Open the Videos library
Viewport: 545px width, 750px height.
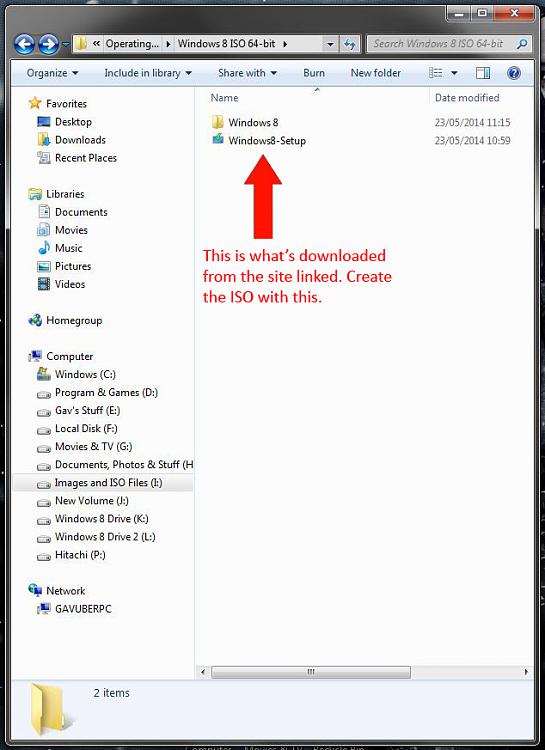[61, 285]
